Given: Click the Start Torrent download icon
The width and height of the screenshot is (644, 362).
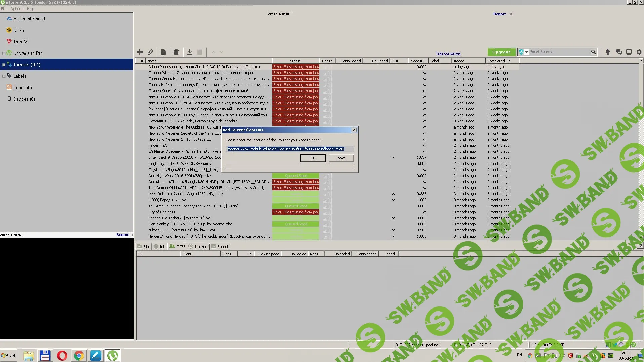Looking at the screenshot, I should [190, 52].
